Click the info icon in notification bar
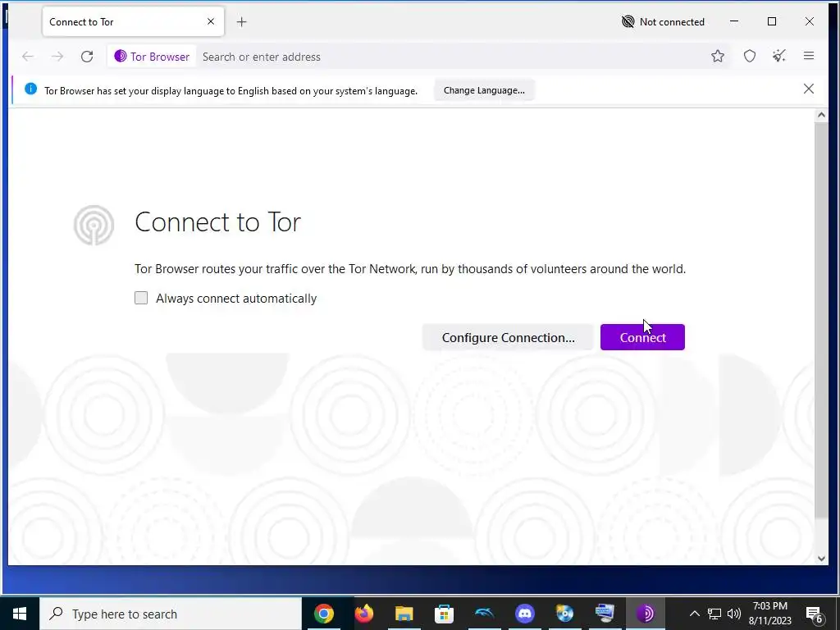The width and height of the screenshot is (840, 630). tap(30, 89)
